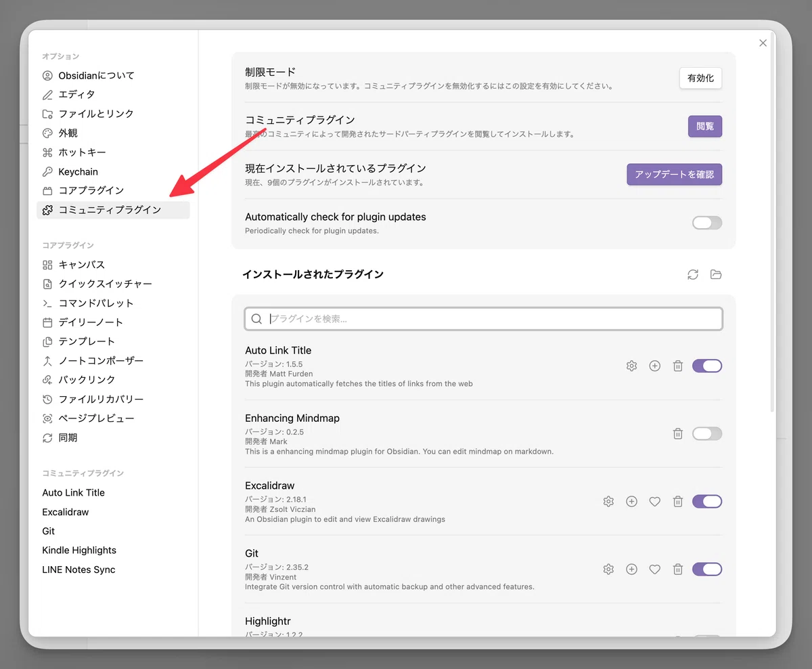Click the plus hotkey icon for Auto Link Title
Screen dimensions: 812x669
(654, 366)
